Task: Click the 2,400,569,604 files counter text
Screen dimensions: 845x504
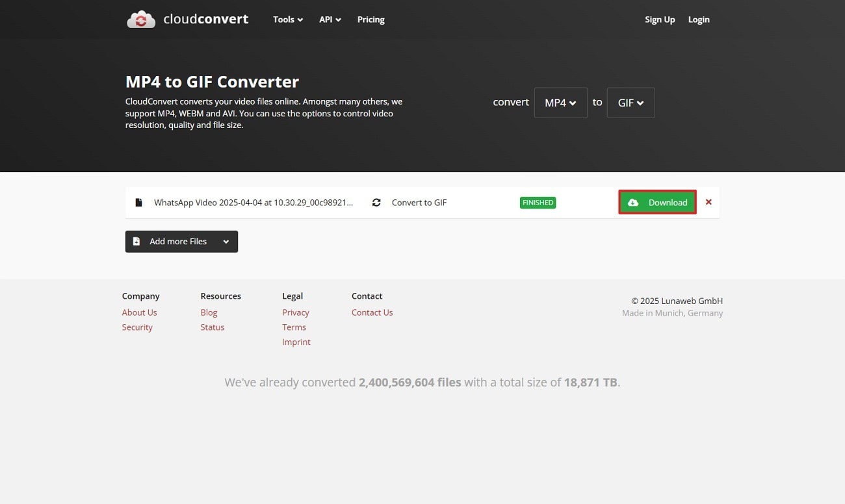Action: click(410, 383)
